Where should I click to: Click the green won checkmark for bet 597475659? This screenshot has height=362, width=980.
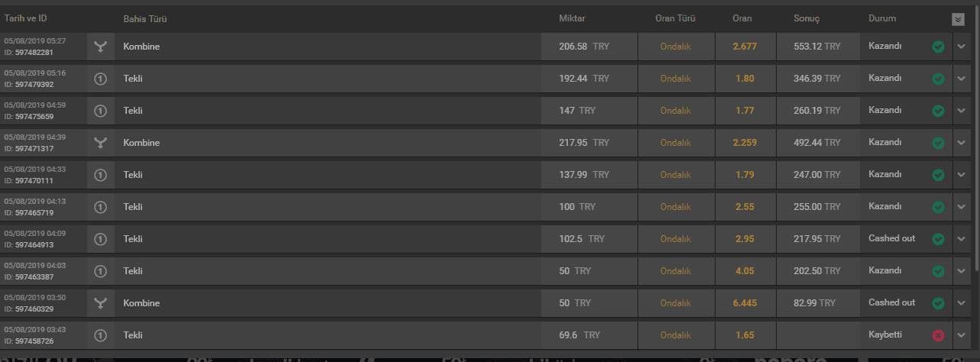[x=938, y=111]
